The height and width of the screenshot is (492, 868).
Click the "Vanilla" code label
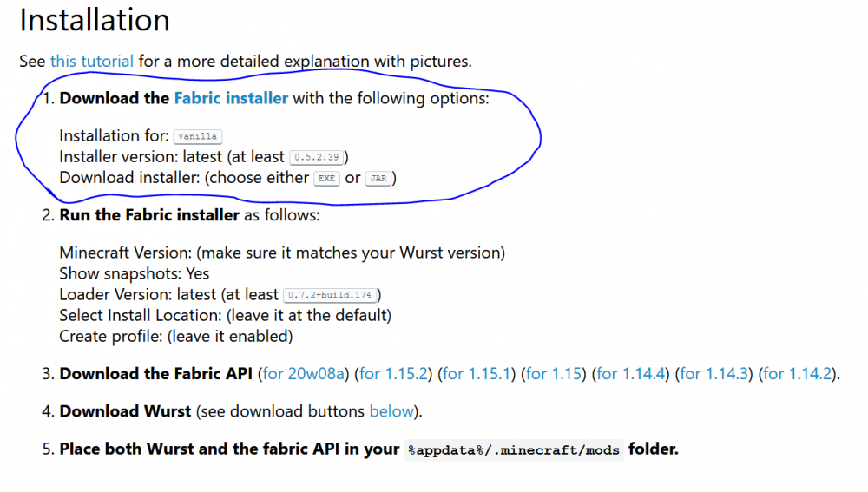click(x=198, y=136)
